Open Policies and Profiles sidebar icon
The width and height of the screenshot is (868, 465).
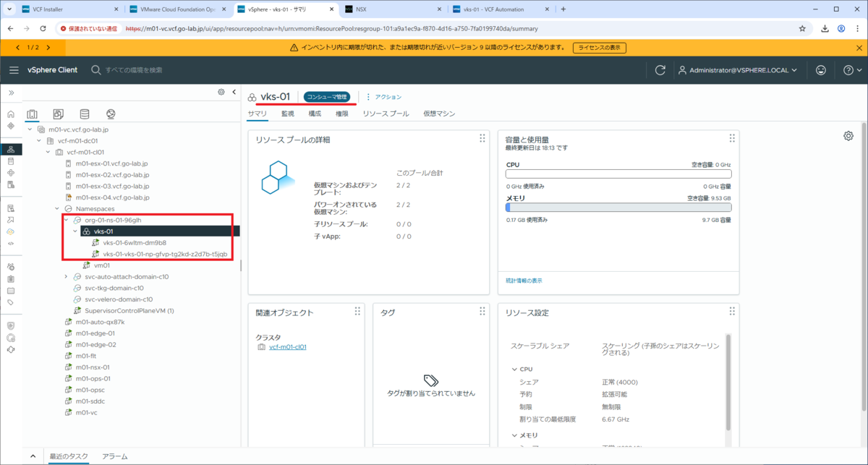tap(10, 208)
